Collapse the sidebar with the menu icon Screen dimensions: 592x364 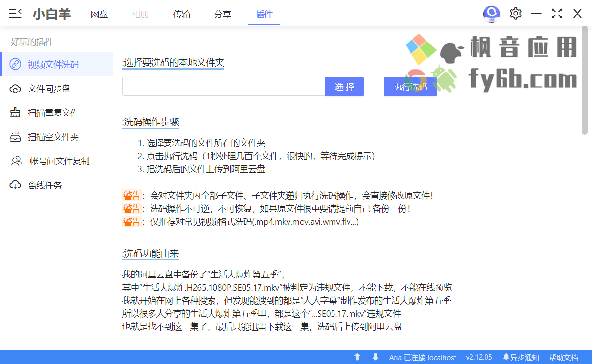(15, 14)
